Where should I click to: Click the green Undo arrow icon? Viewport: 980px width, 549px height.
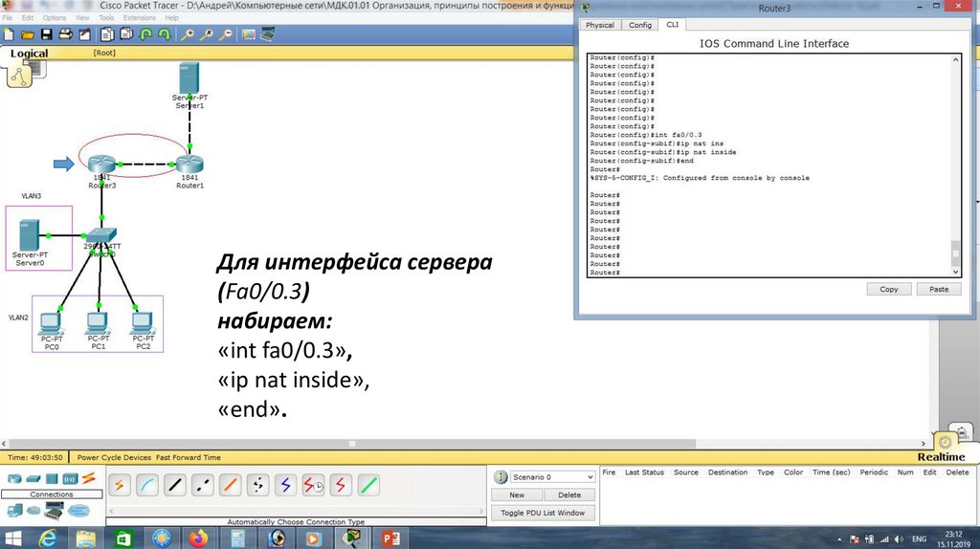tap(145, 34)
